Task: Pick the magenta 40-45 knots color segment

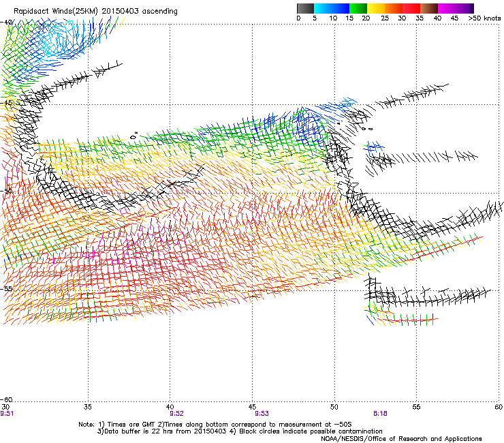Action: [x=447, y=8]
